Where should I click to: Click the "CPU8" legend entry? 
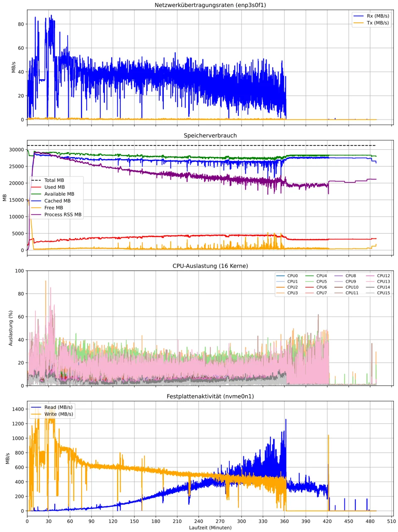pyautogui.click(x=345, y=276)
